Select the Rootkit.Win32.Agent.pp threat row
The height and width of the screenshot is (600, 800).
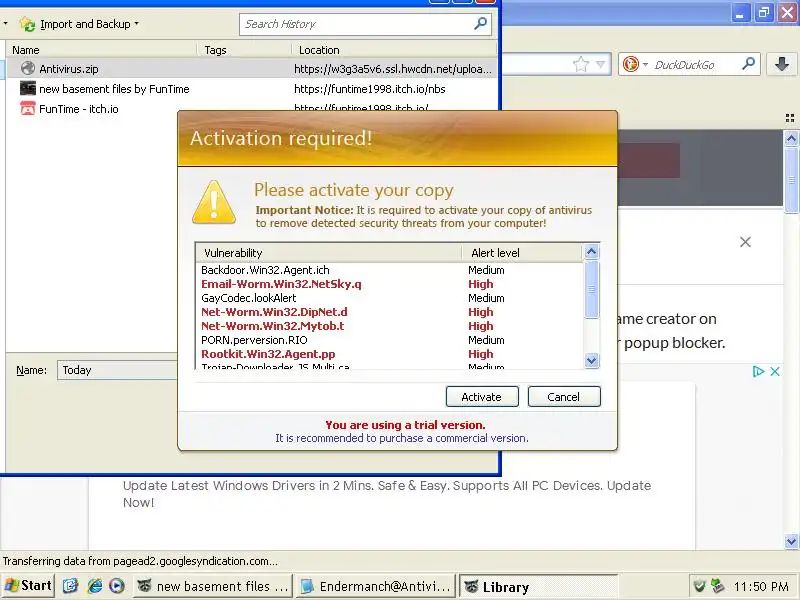click(x=390, y=354)
